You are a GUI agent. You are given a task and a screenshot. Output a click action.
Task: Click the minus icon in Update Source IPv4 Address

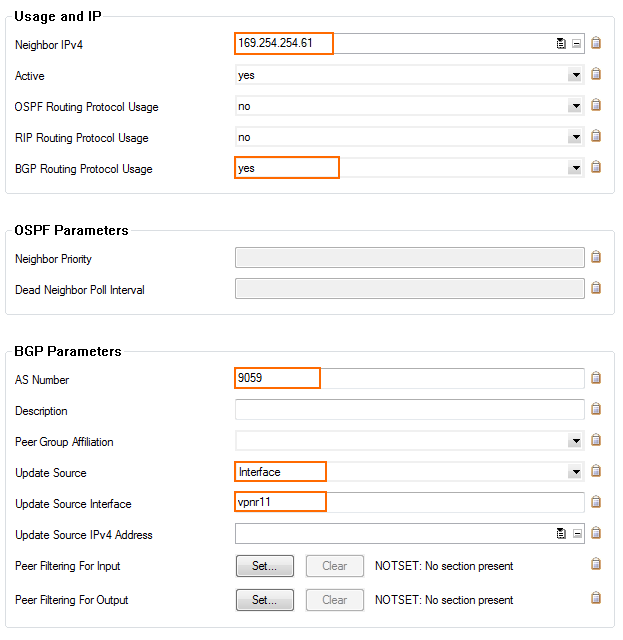pyautogui.click(x=577, y=533)
